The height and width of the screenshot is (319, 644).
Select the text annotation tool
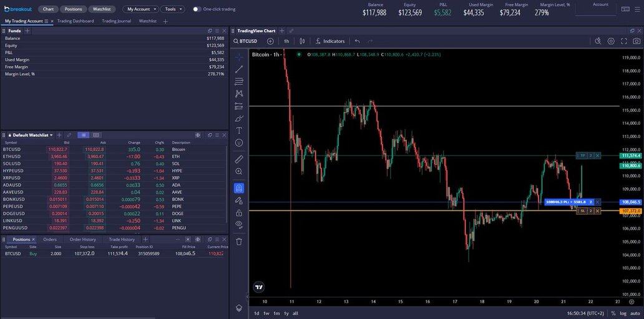coord(239,130)
